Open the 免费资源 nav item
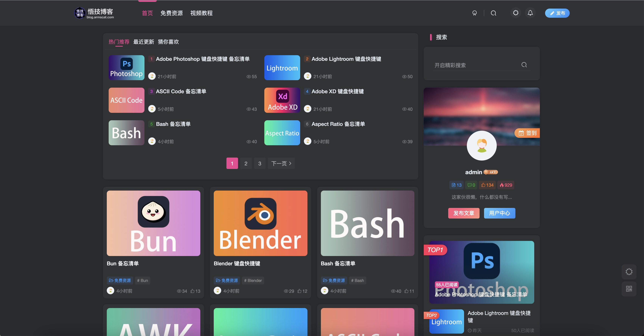The height and width of the screenshot is (336, 644). 172,13
